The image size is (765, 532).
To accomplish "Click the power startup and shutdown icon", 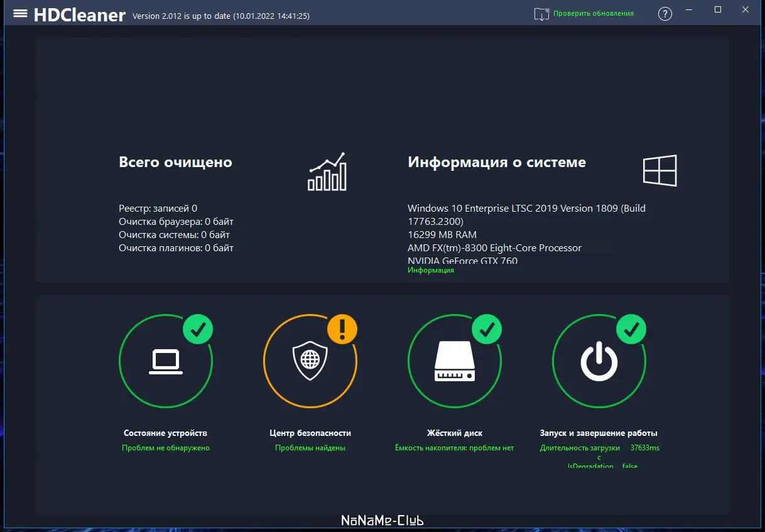I will (599, 361).
